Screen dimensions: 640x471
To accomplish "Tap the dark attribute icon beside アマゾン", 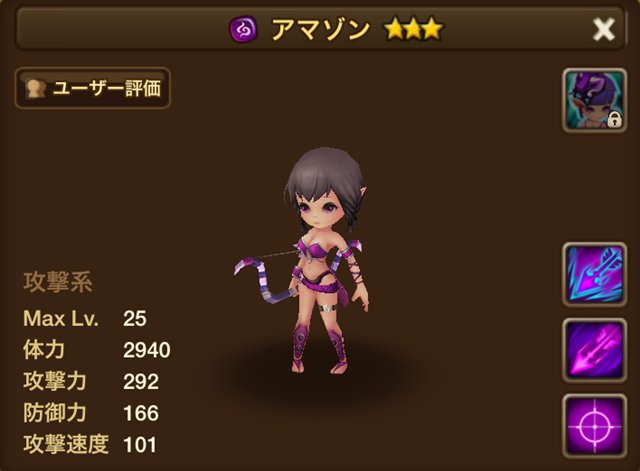I will (243, 29).
